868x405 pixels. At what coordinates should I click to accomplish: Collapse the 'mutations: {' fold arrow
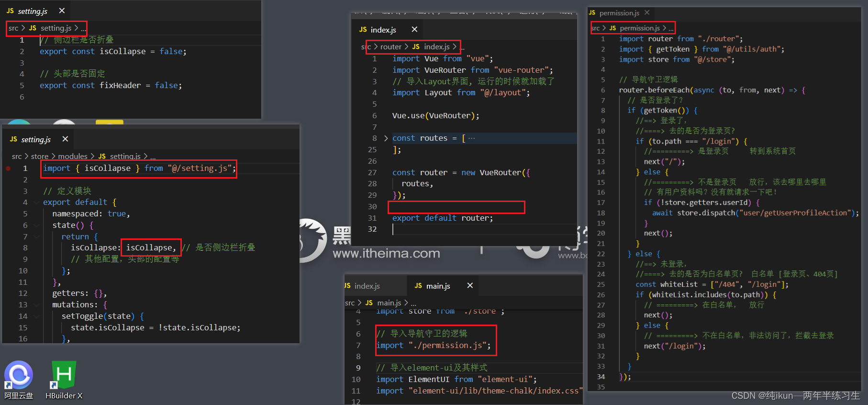[x=37, y=304]
